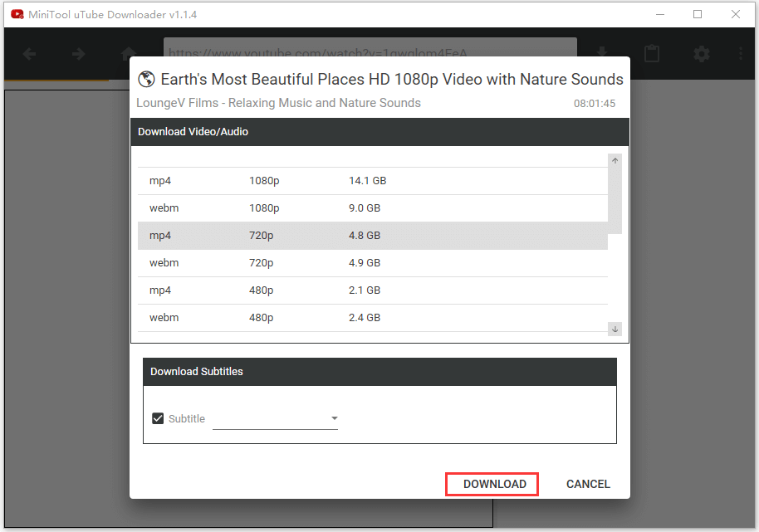
Task: Click the format list scrollbar thumb
Action: (615, 200)
